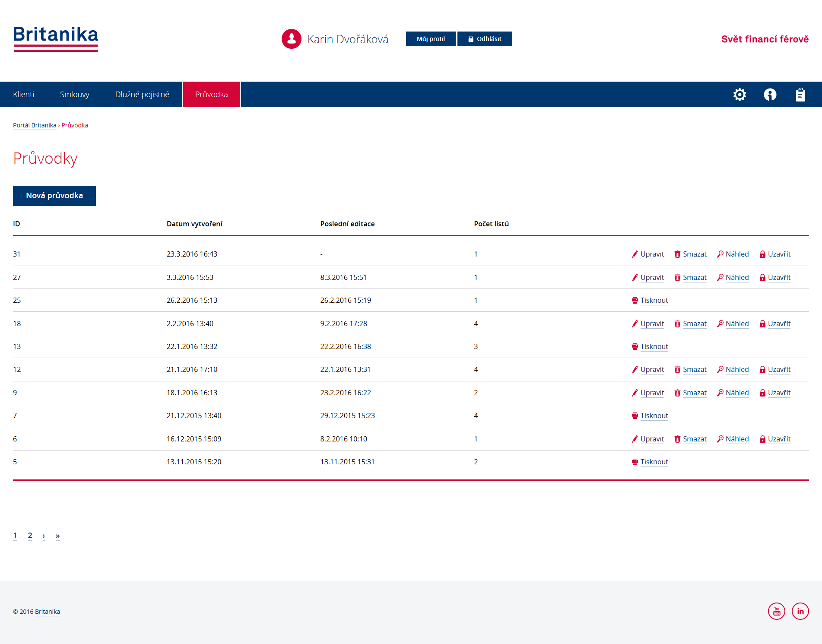This screenshot has height=644, width=822.
Task: Create new record with Nová průvodka
Action: [54, 196]
